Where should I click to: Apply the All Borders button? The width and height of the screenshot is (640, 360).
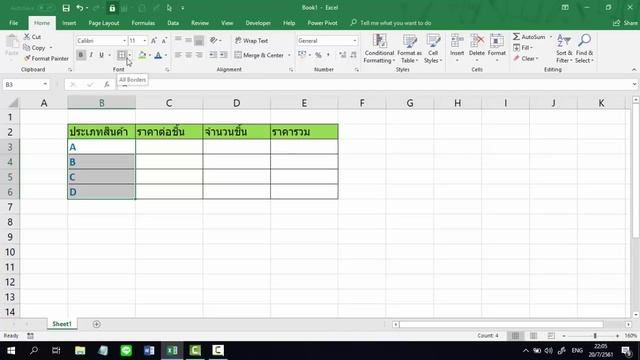(x=122, y=55)
